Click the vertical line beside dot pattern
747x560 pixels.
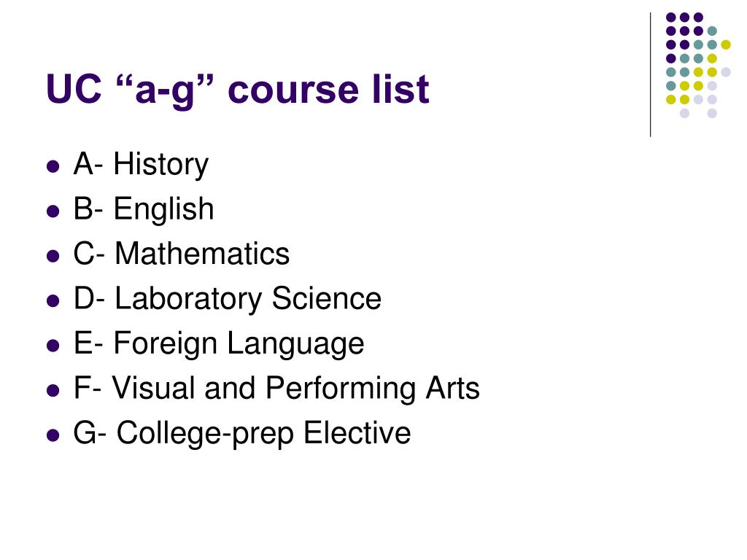tap(650, 75)
